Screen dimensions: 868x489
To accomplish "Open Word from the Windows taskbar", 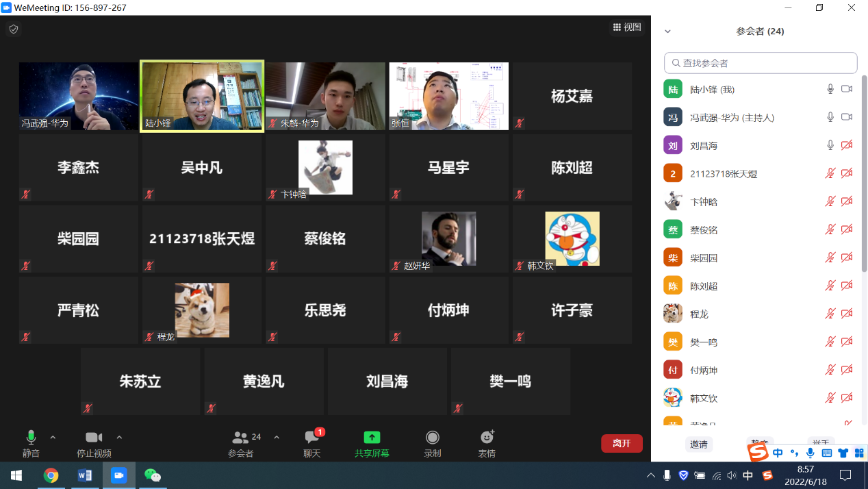I will point(85,475).
